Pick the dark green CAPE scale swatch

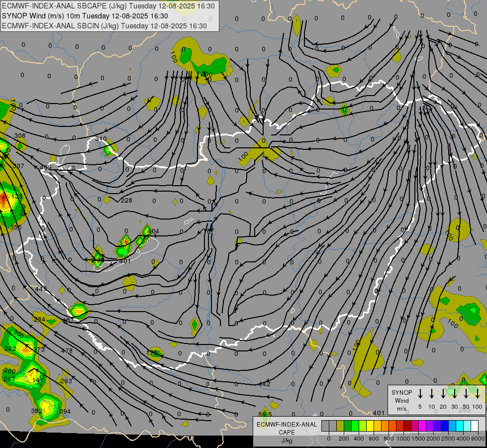[348, 426]
